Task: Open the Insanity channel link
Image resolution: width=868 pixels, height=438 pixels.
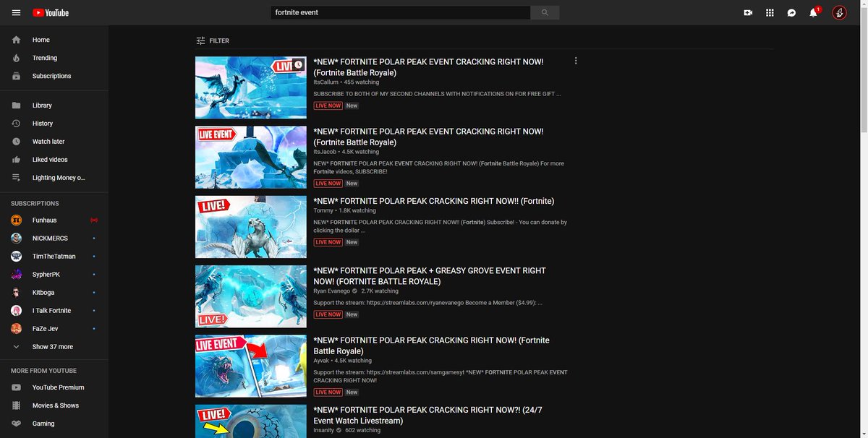Action: 323,430
